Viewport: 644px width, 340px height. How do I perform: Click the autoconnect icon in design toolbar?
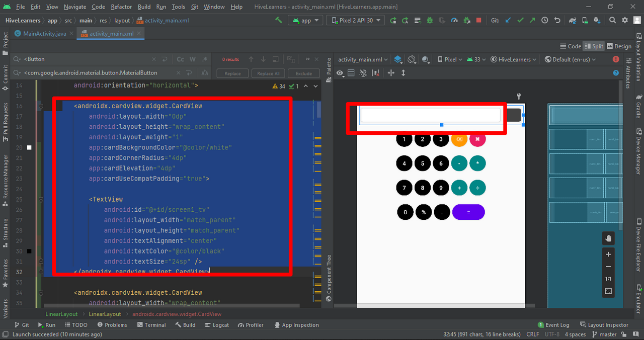(x=363, y=73)
